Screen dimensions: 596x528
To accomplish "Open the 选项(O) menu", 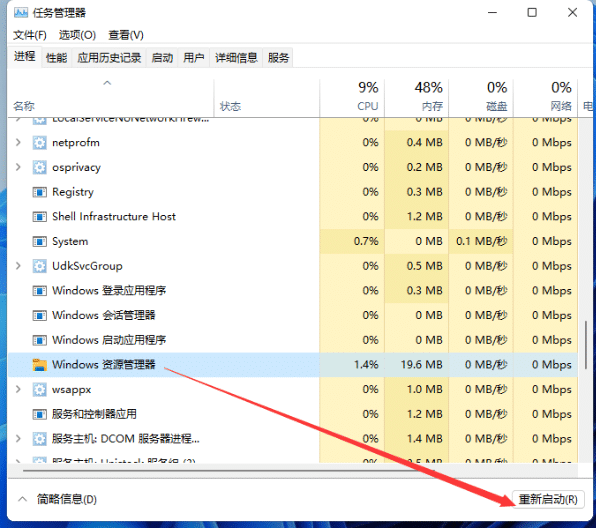I will (77, 35).
